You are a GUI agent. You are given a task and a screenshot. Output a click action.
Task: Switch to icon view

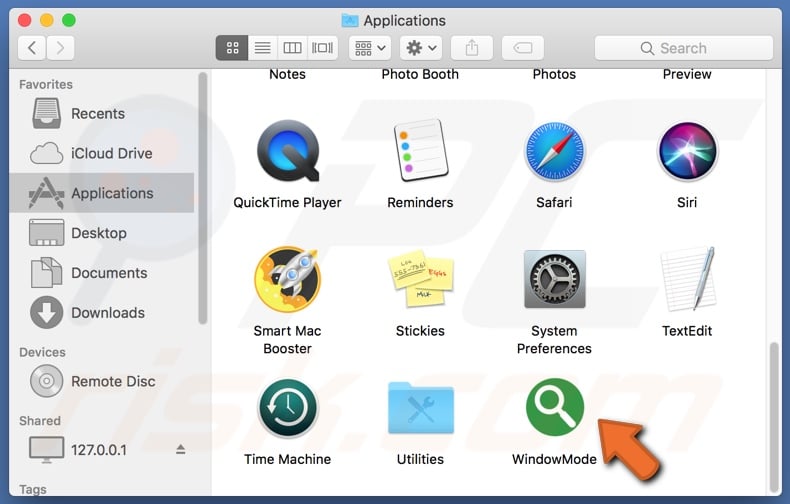tap(232, 48)
